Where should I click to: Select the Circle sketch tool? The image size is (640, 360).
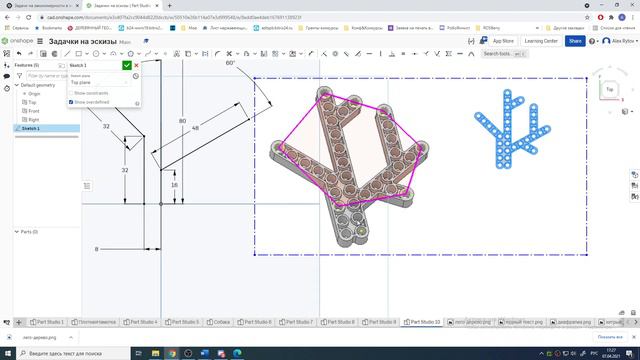(96, 53)
